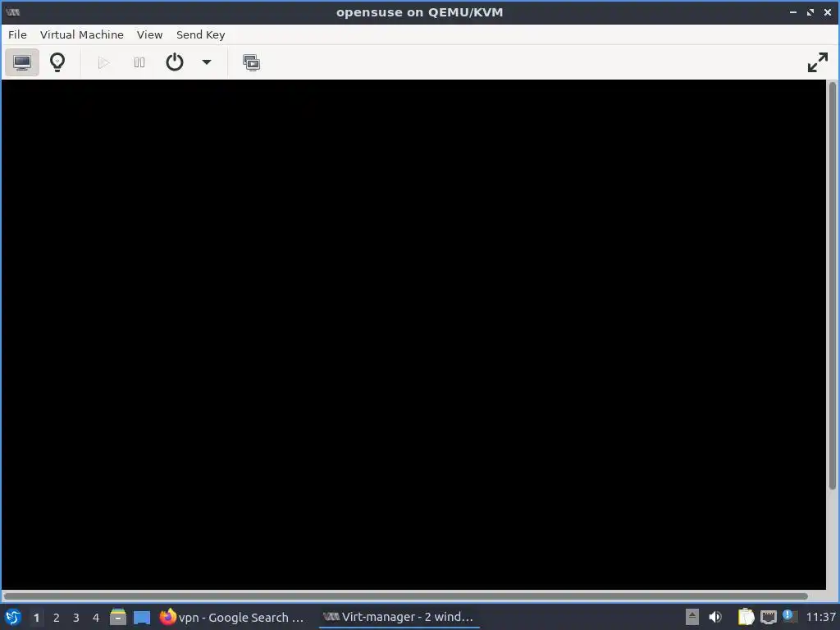
Task: Show the graphical console view
Action: (x=22, y=62)
